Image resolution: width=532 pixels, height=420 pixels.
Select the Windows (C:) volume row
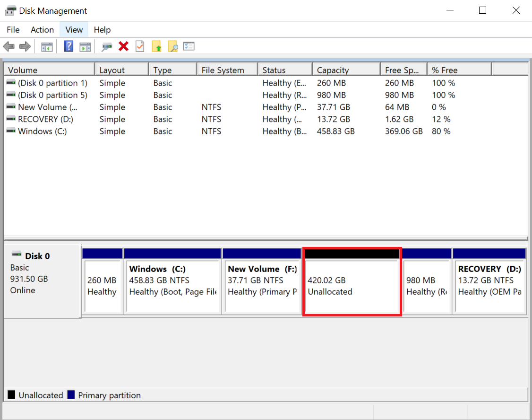43,131
